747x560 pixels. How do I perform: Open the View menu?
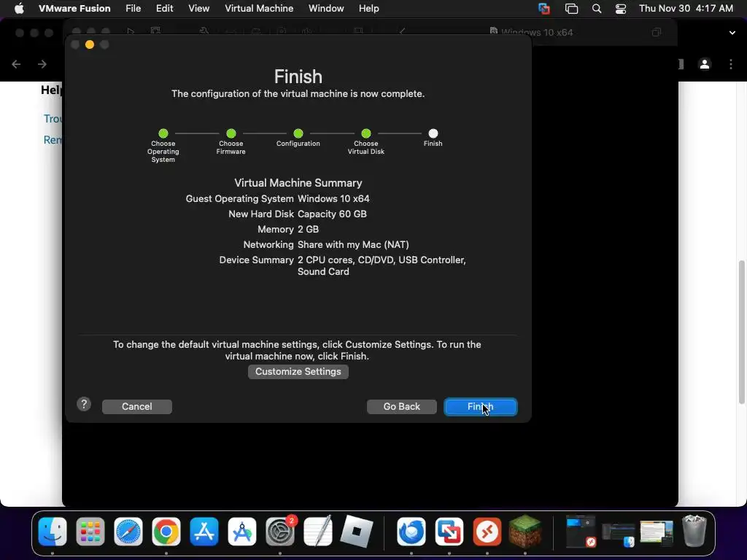[x=198, y=8]
